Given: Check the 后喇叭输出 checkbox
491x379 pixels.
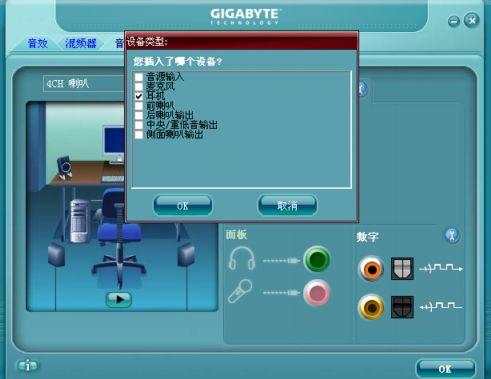Looking at the screenshot, I should pyautogui.click(x=139, y=116).
